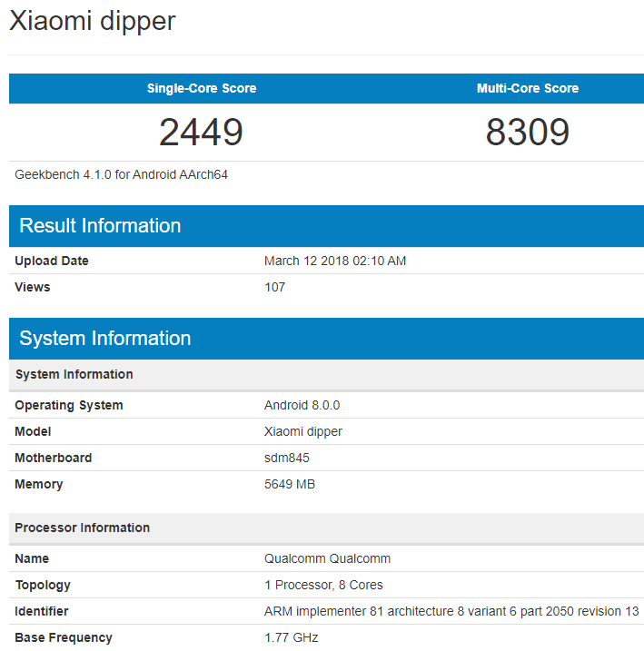Click the 'Upload Date' label
The height and width of the screenshot is (651, 644).
[x=52, y=261]
